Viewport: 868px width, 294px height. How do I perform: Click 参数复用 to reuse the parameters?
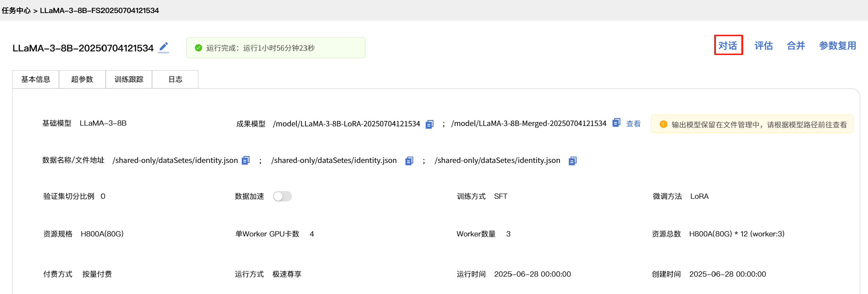837,46
